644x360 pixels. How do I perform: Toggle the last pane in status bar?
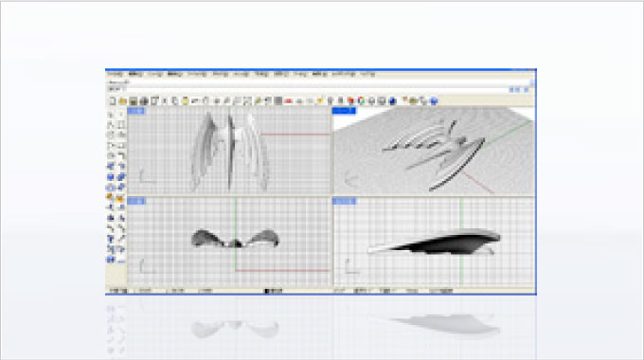(440, 291)
